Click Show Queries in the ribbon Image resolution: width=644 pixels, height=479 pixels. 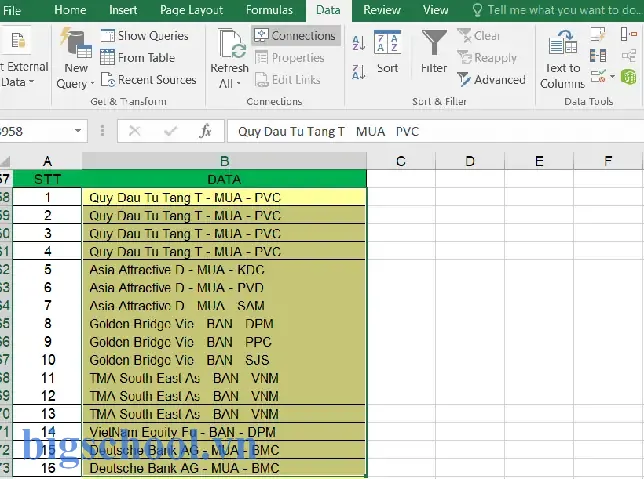tap(145, 36)
